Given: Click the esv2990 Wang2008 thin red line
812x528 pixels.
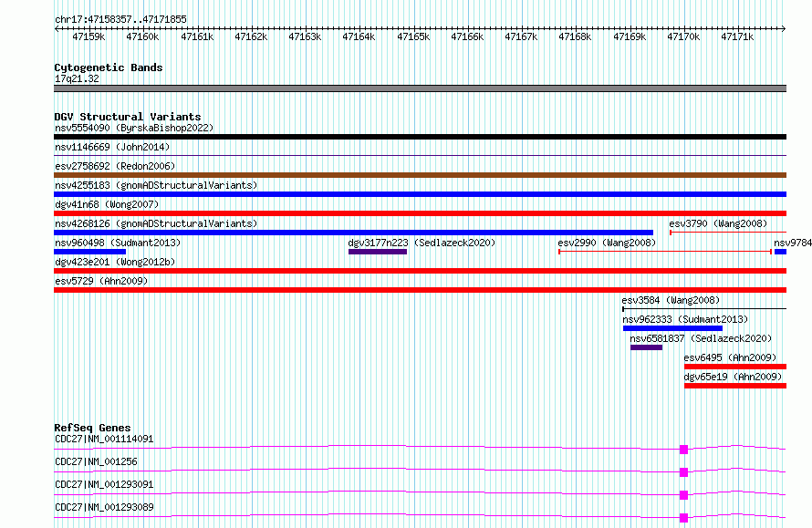Looking at the screenshot, I should coord(665,252).
